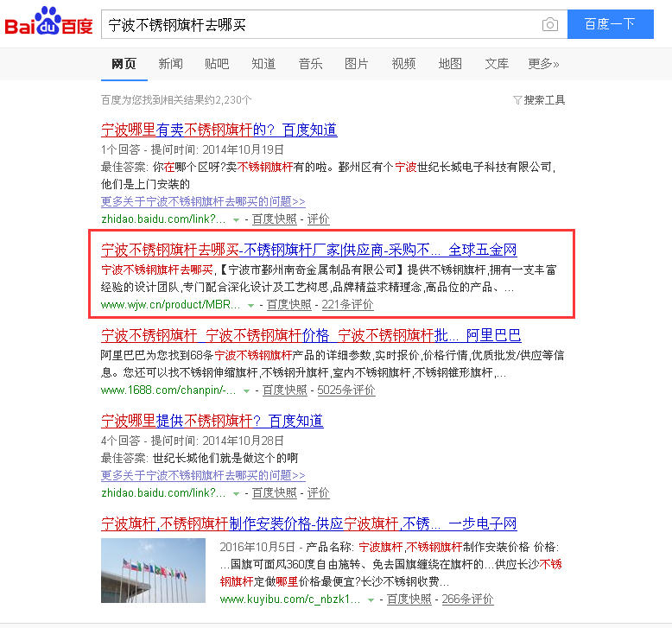This screenshot has height=628, width=672.
Task: Click the www.wjw.cn/product URL
Action: (170, 304)
